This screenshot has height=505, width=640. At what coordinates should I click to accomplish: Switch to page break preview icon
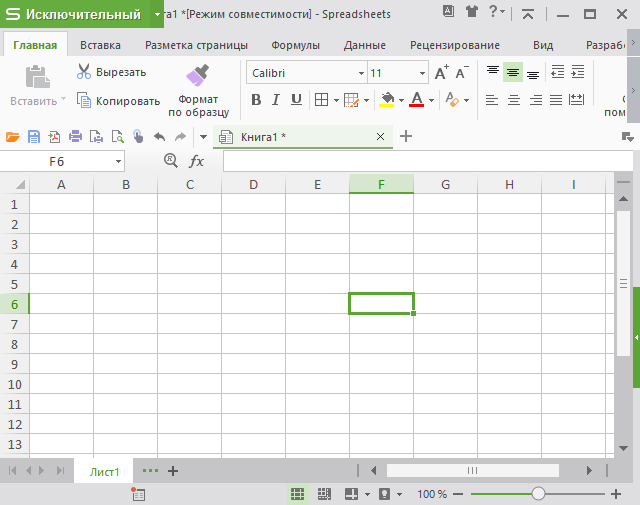(x=324, y=494)
